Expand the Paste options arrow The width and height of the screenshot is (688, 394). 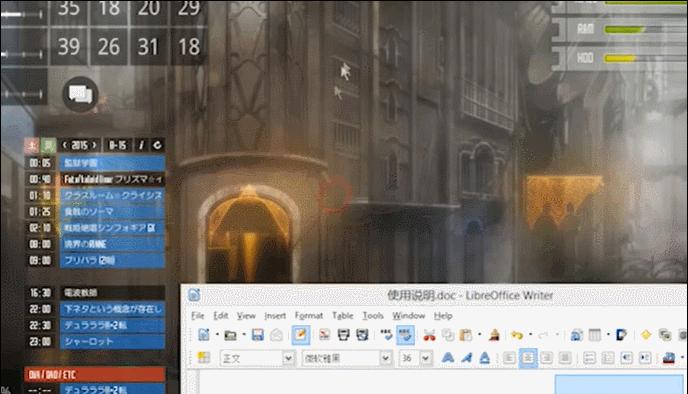[479, 335]
